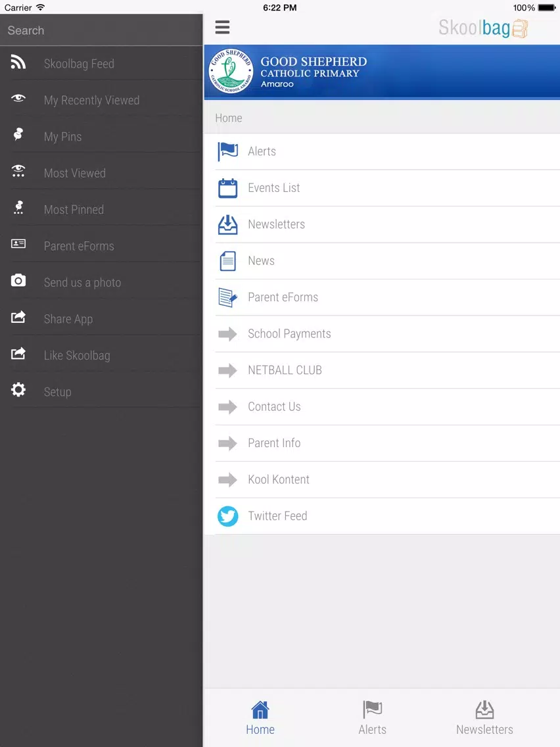Click the News document icon

pyautogui.click(x=227, y=261)
